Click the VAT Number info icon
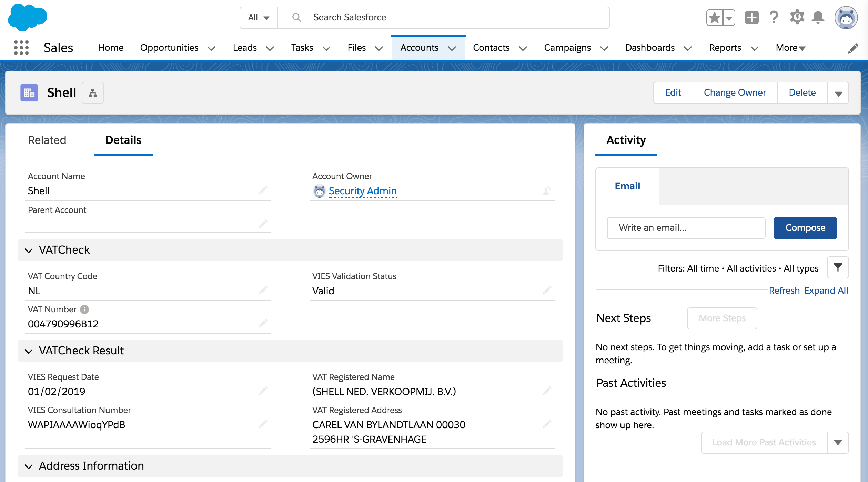The image size is (868, 482). coord(85,309)
